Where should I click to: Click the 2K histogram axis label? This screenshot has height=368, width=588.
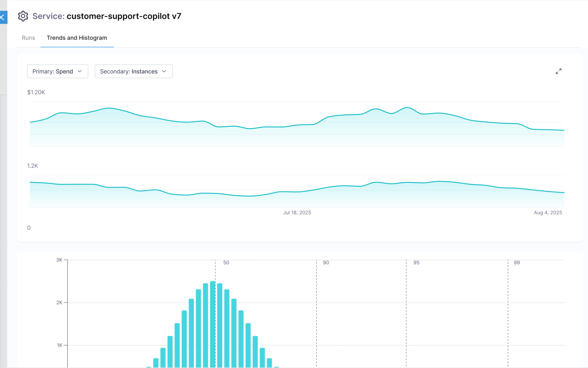point(59,303)
